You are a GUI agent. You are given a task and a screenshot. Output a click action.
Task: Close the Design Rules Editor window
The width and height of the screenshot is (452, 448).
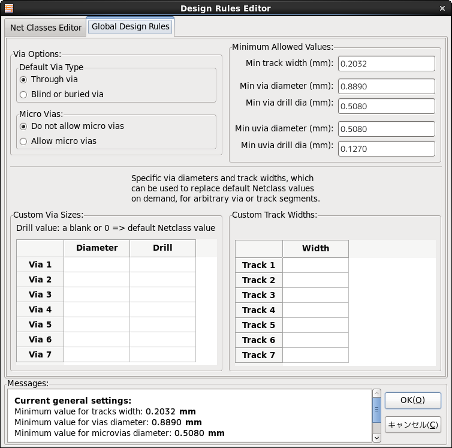(x=442, y=8)
